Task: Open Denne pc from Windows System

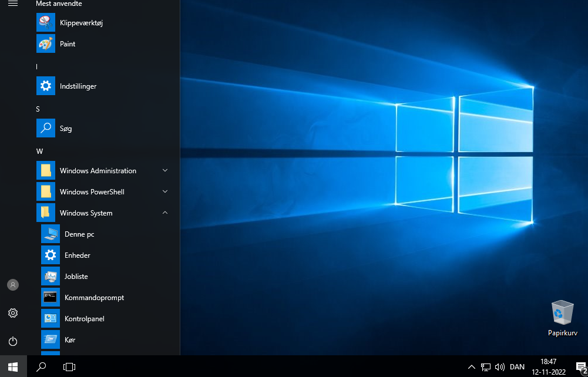Action: [x=79, y=234]
